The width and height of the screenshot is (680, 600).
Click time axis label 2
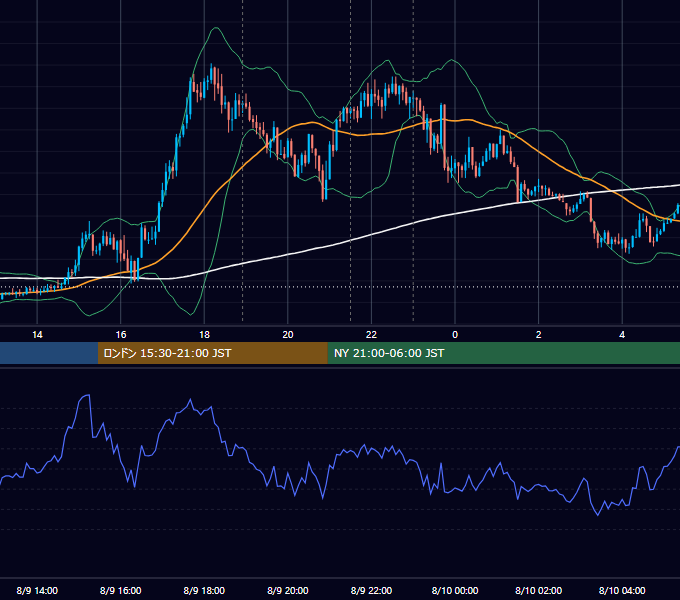pos(539,335)
